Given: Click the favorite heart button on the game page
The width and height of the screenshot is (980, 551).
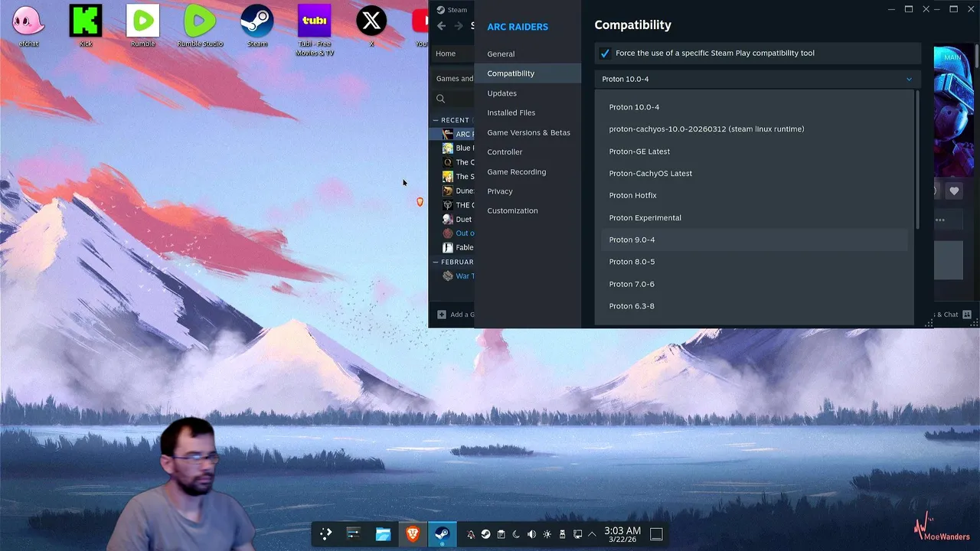Looking at the screenshot, I should (x=954, y=191).
